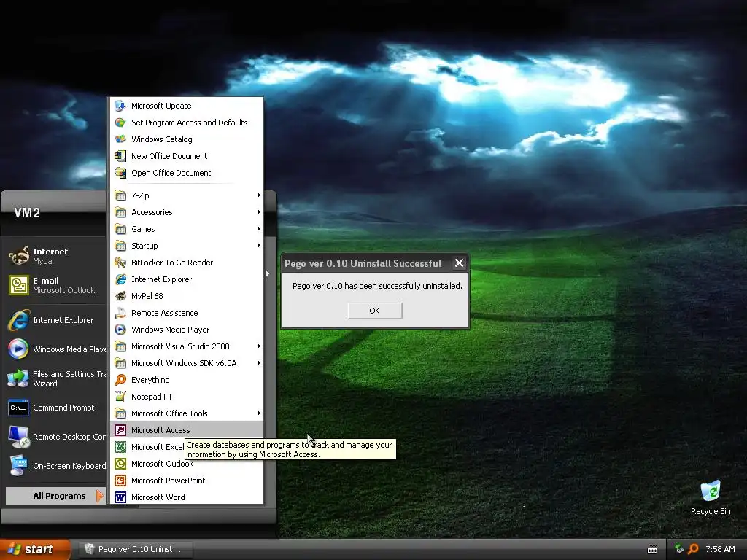Click the Microsoft Word icon
Screen dimensions: 747x560
tap(120, 497)
